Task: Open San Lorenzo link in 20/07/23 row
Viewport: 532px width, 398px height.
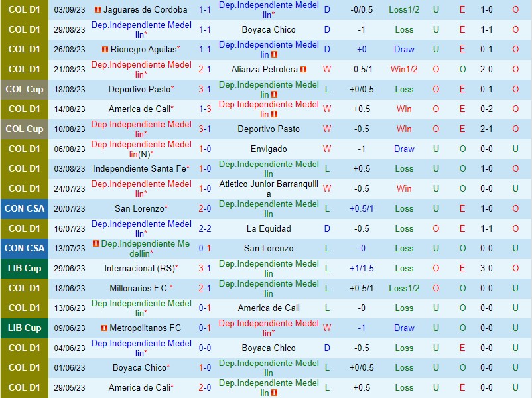Action: pyautogui.click(x=139, y=209)
